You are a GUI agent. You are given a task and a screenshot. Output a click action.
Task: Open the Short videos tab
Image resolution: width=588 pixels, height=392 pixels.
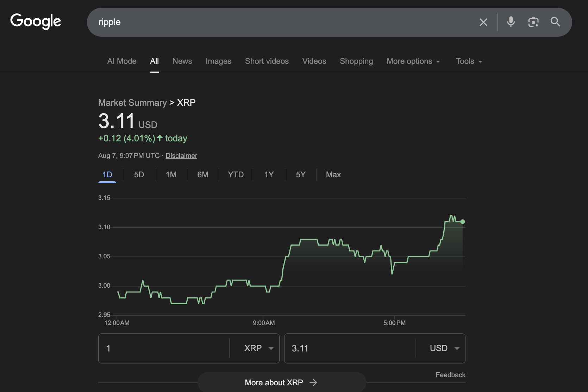[267, 61]
